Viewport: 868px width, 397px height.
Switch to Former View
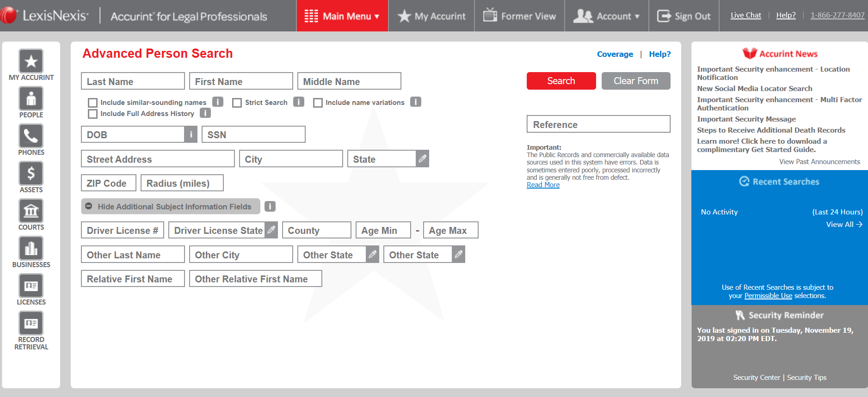click(520, 16)
